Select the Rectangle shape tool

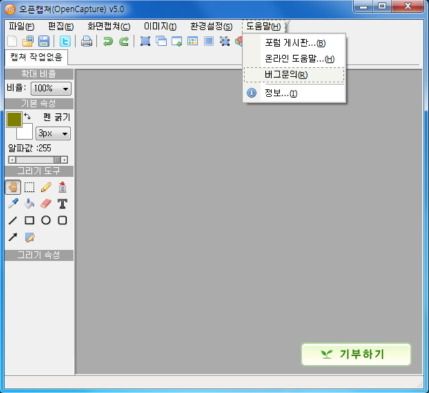[x=29, y=220]
